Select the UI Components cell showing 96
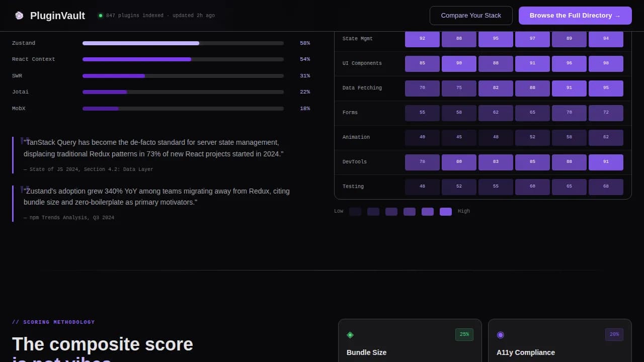Image resolution: width=644 pixels, height=362 pixels. (x=569, y=64)
